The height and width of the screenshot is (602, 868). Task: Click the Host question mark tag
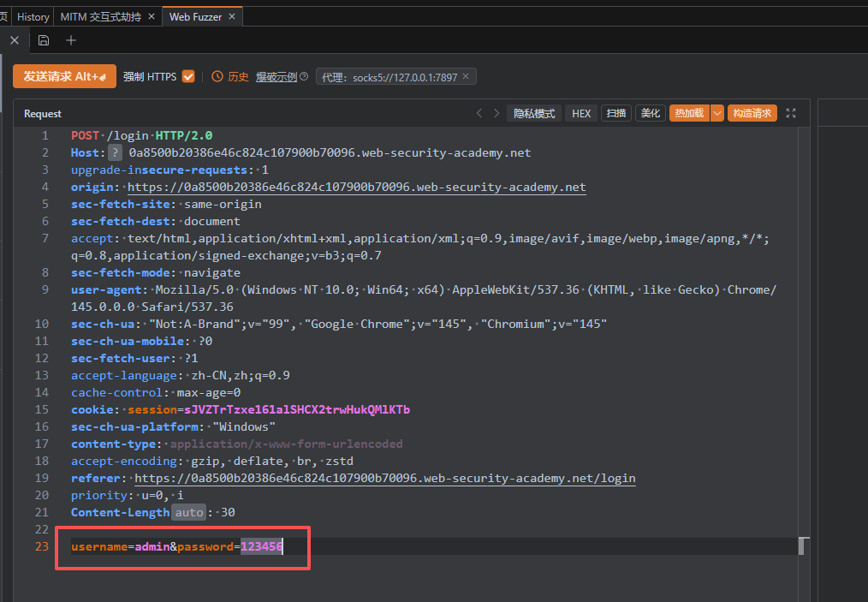[x=116, y=153]
